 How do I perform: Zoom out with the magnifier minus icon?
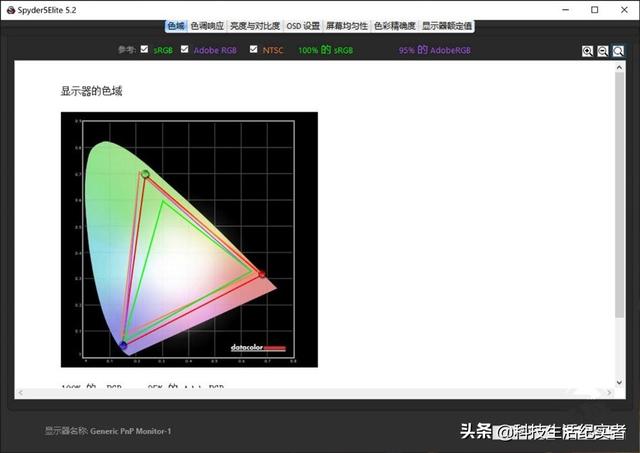coord(602,51)
